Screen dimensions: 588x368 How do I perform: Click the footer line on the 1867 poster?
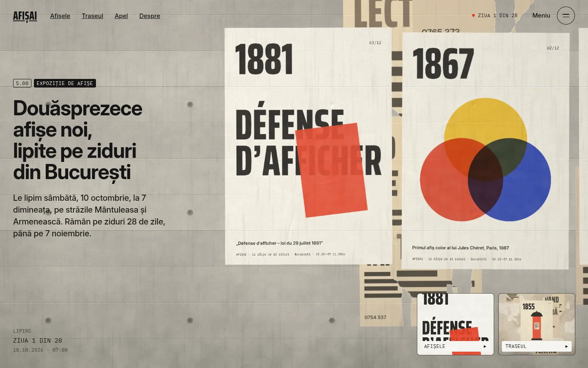click(x=467, y=259)
